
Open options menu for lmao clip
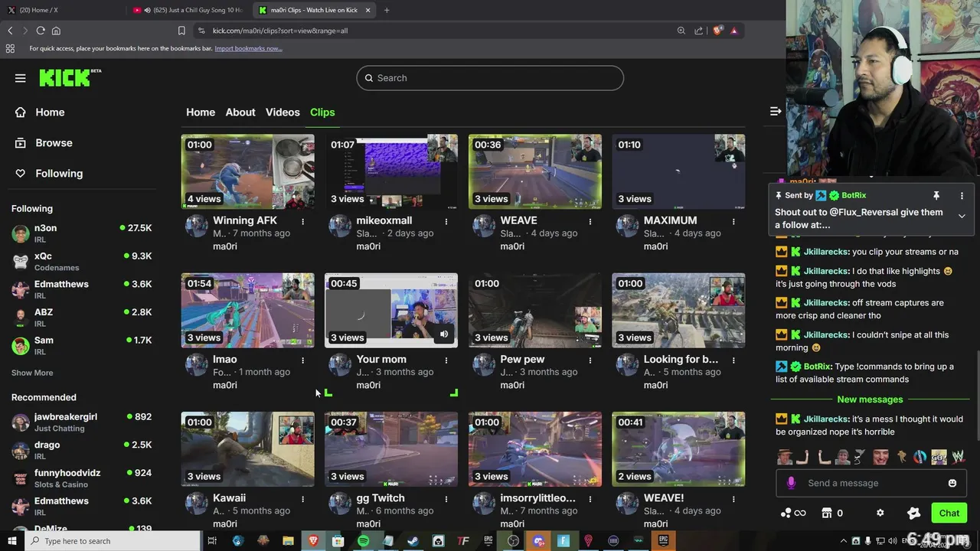coord(303,360)
